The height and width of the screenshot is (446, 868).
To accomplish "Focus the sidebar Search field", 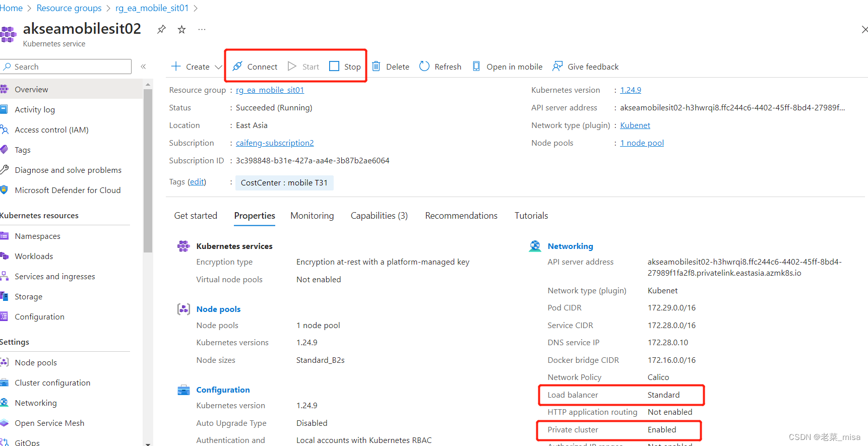I will click(x=66, y=67).
